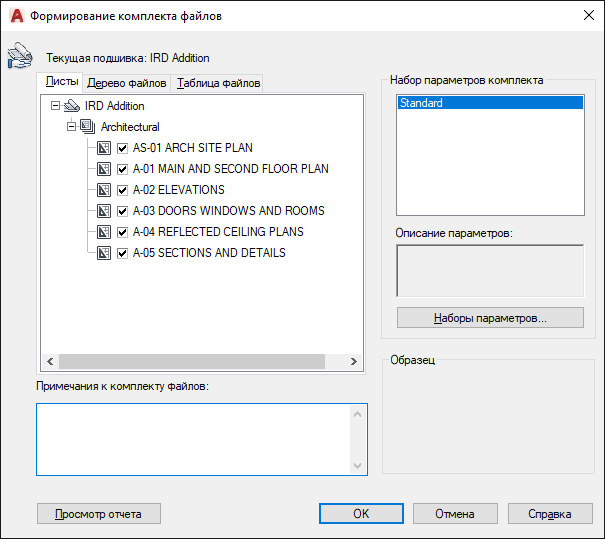Uncheck the AS-01 ARCH SITE PLAN checkbox
This screenshot has height=539, width=605.
coord(123,148)
